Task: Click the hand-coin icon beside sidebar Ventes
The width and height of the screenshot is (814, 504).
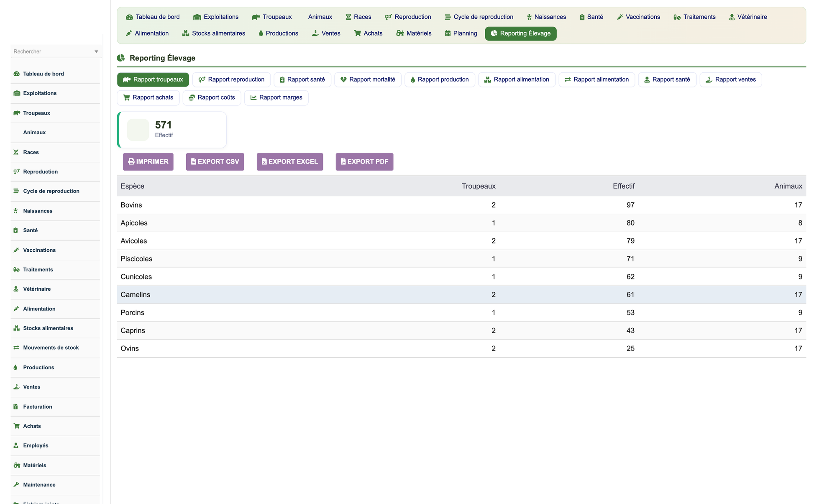Action: [16, 387]
